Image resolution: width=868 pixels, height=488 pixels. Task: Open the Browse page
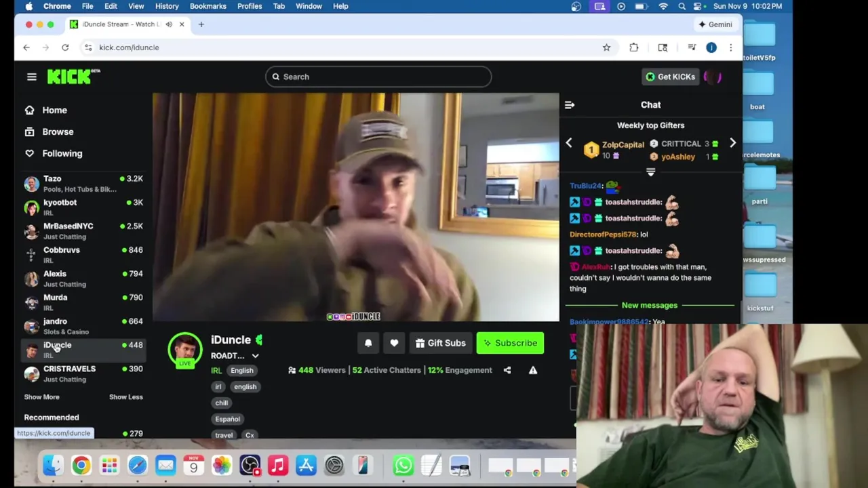pos(49,131)
